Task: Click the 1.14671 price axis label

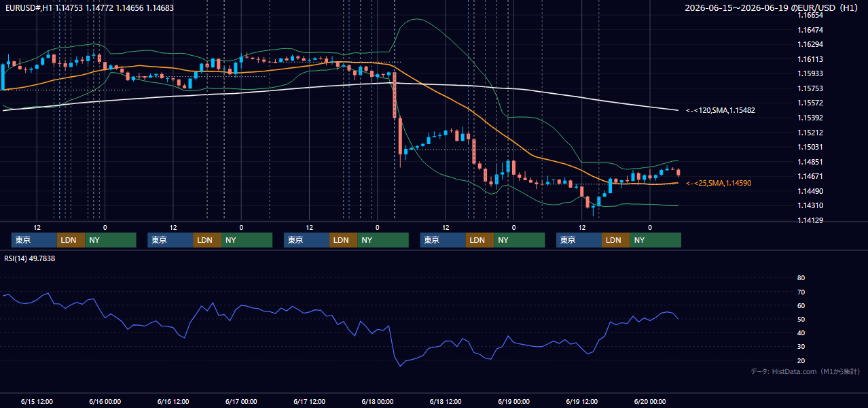Action: pyautogui.click(x=810, y=176)
